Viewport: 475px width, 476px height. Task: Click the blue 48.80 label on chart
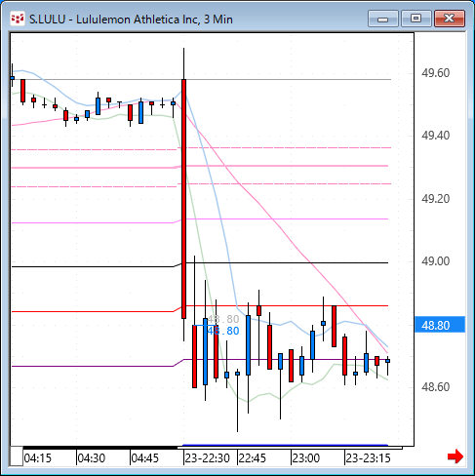pos(223,331)
